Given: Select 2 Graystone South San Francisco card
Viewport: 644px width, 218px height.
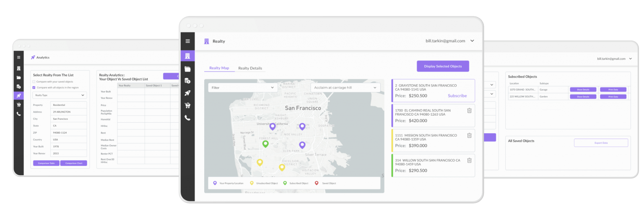Looking at the screenshot, I should click(x=433, y=90).
